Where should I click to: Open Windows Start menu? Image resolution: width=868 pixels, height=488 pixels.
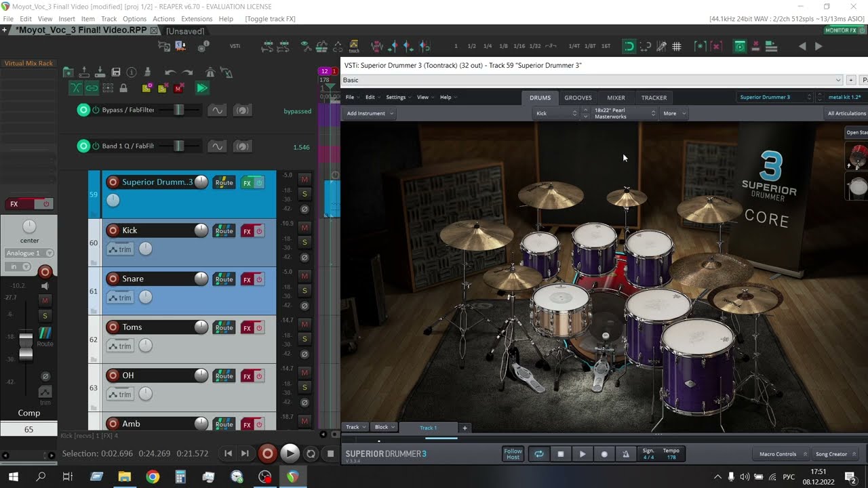[x=13, y=477]
